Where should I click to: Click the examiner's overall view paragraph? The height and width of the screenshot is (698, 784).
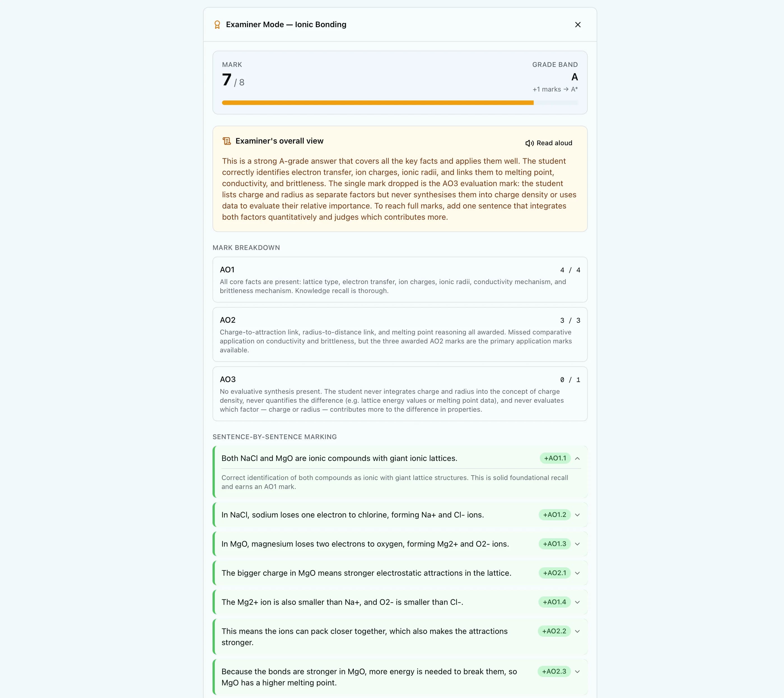click(399, 189)
